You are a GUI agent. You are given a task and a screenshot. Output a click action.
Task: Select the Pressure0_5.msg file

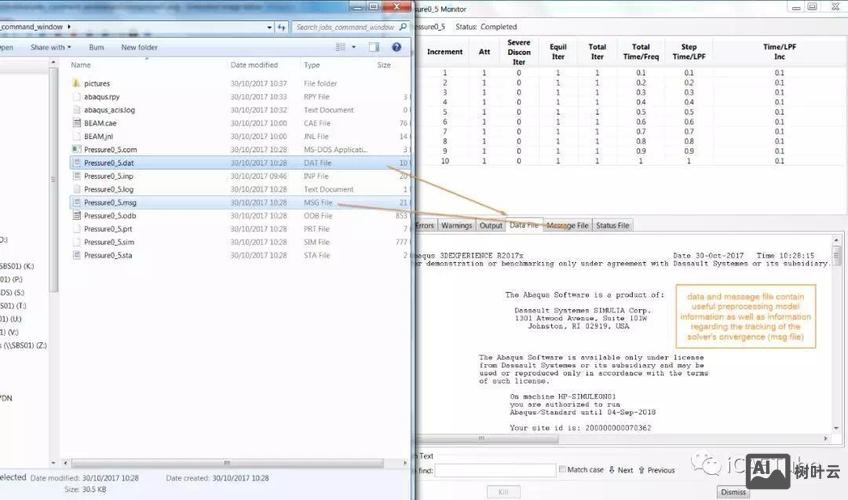[240, 203]
